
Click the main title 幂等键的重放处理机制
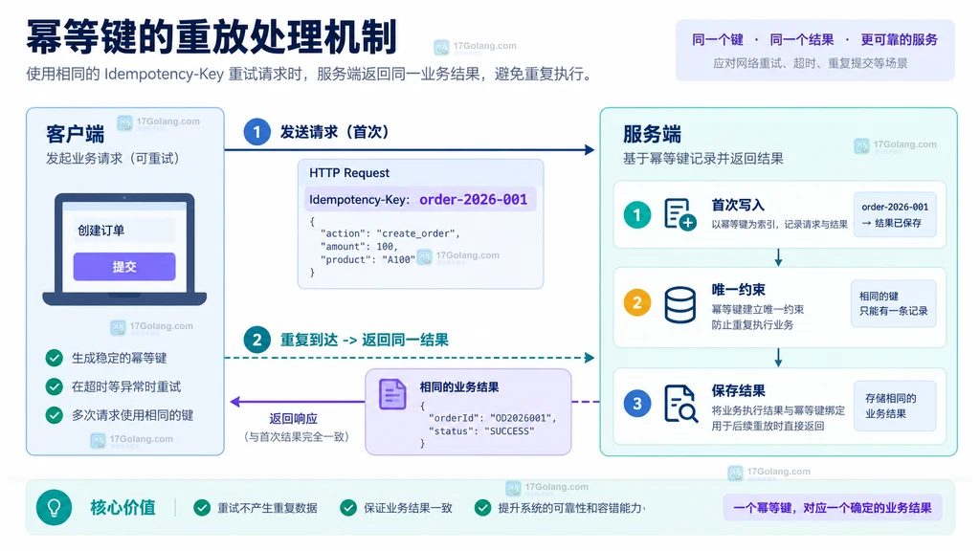[212, 37]
